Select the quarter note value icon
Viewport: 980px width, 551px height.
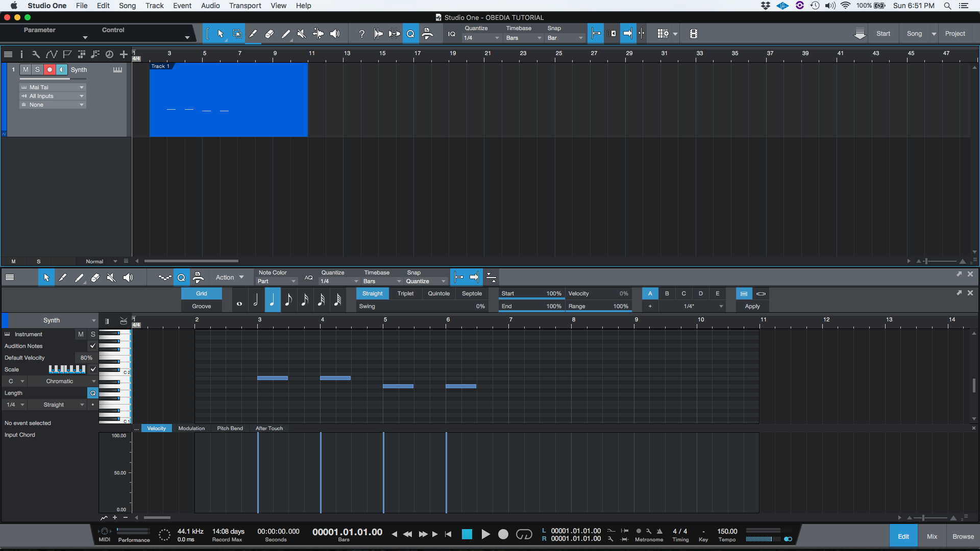pyautogui.click(x=272, y=299)
